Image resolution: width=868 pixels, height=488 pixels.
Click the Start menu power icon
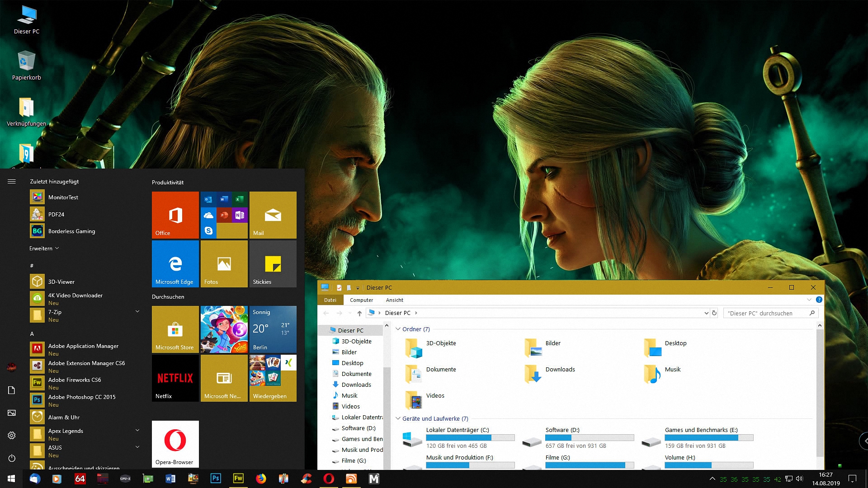pos(12,458)
